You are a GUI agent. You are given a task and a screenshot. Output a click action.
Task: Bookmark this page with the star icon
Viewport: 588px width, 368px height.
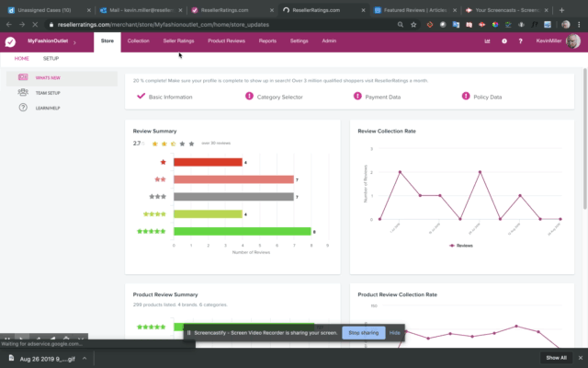[x=413, y=25]
